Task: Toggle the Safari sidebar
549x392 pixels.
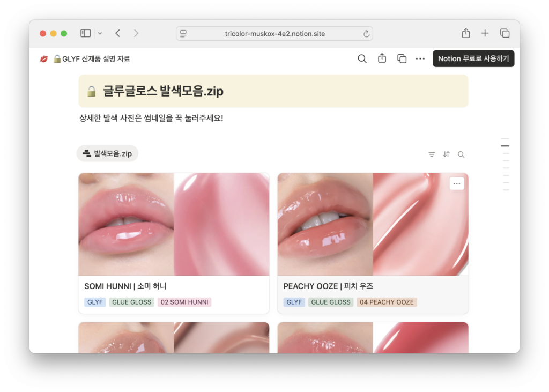Action: pos(85,33)
